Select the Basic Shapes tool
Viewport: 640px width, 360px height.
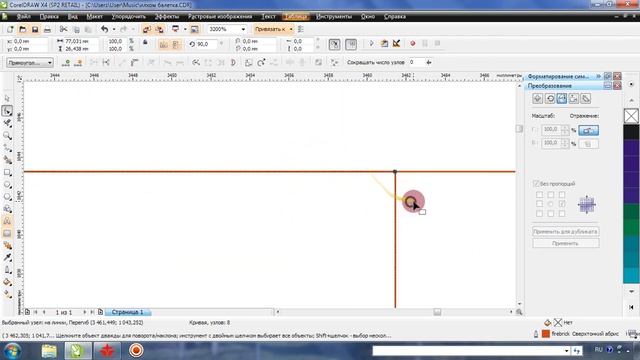click(x=7, y=209)
